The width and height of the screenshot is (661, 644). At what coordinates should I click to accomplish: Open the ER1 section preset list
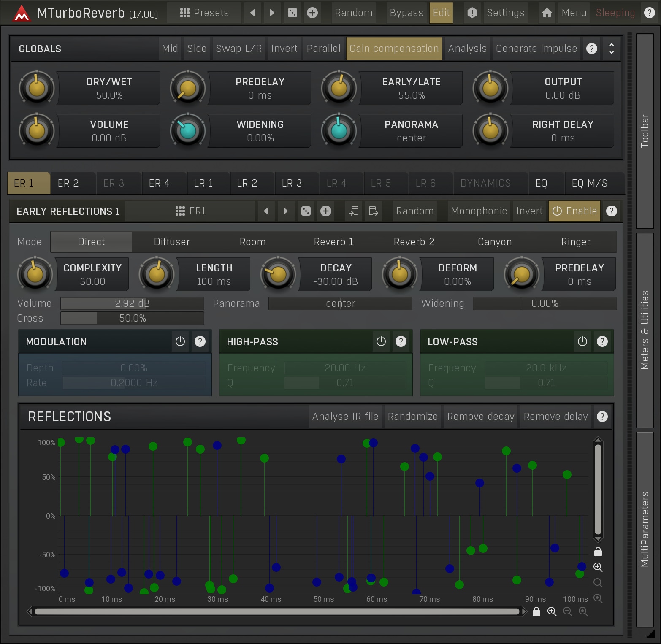(190, 211)
